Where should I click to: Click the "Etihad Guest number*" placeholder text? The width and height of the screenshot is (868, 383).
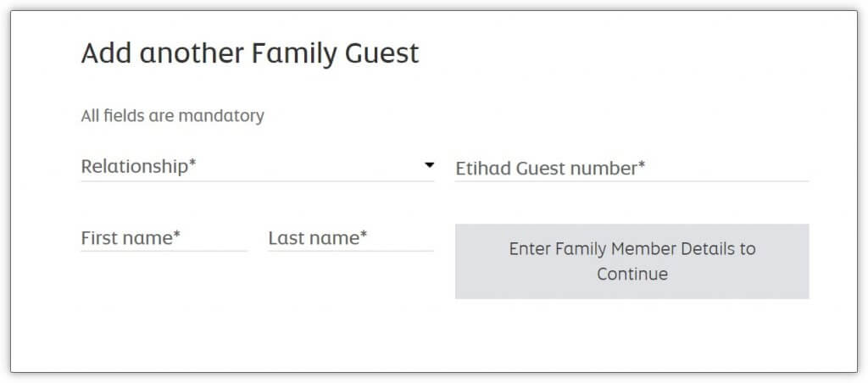pyautogui.click(x=550, y=168)
